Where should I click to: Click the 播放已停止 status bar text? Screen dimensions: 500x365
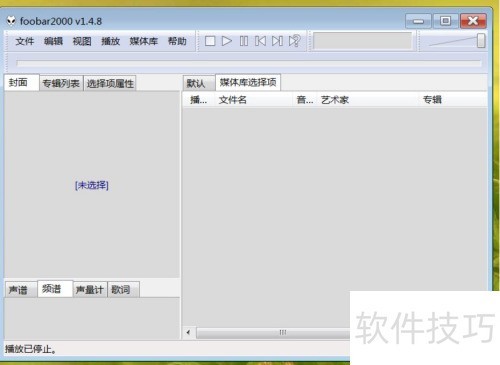[30, 349]
